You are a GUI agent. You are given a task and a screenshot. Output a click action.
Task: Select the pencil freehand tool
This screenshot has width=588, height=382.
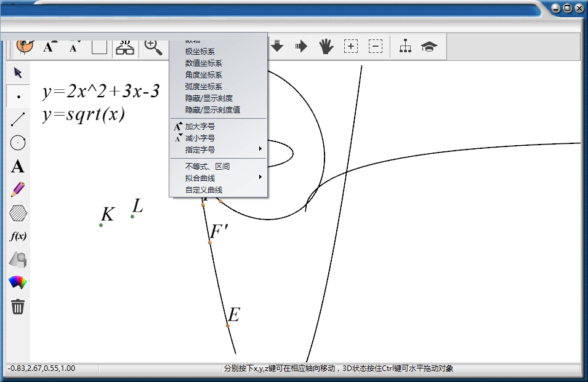point(18,189)
